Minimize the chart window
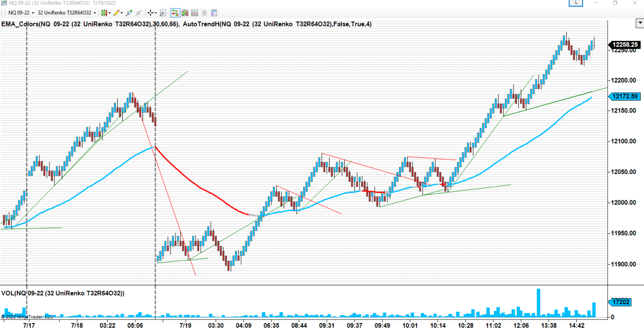The width and height of the screenshot is (644, 334). (x=596, y=3)
